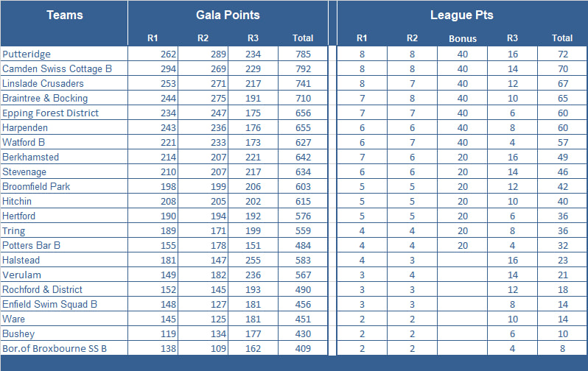588x371 pixels.
Task: Select the Bor.of Broxbourne SS B cell
Action: click(64, 348)
